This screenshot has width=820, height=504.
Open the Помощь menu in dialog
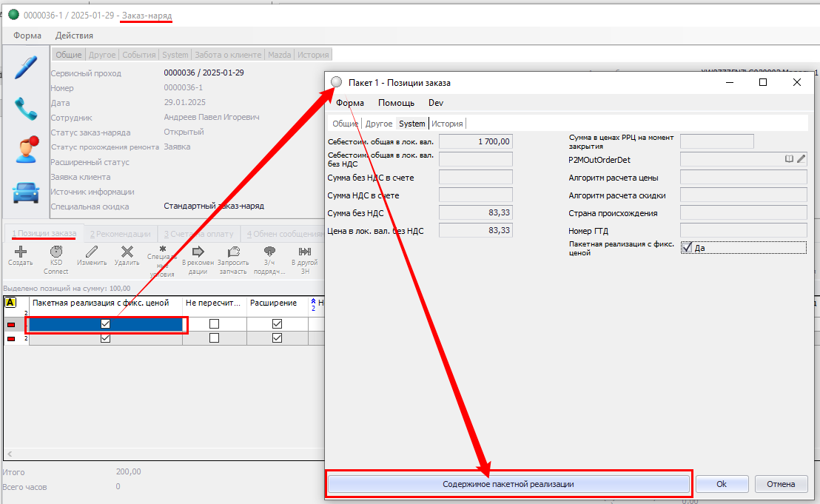coord(396,103)
